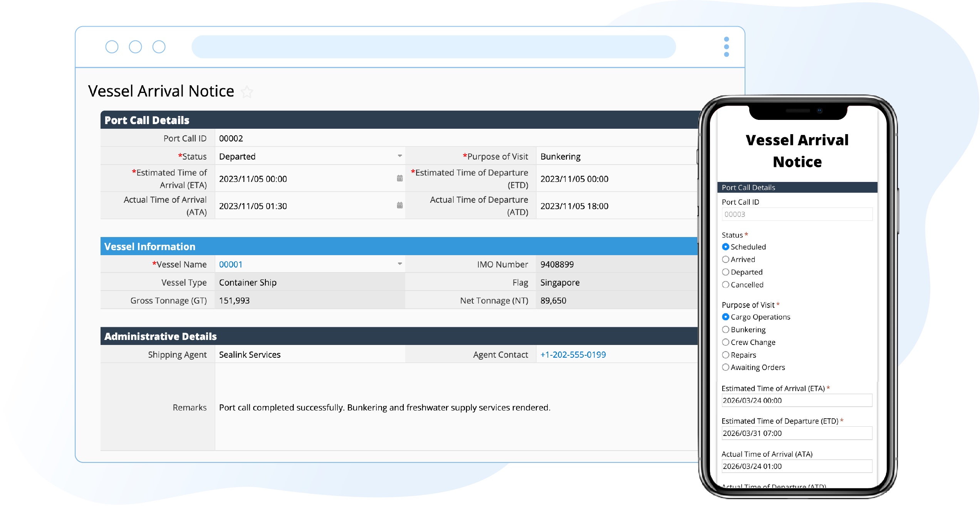
Task: Expand the Vessel Name dropdown
Action: pyautogui.click(x=399, y=264)
